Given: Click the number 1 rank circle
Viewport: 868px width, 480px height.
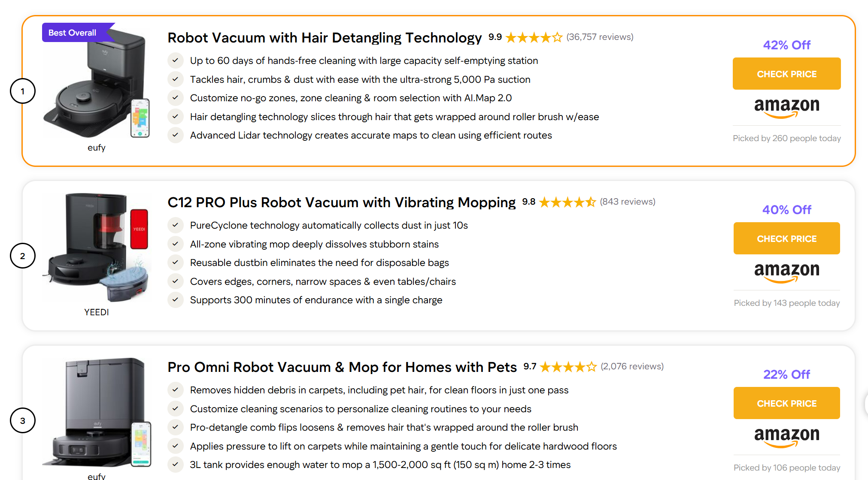Looking at the screenshot, I should pos(23,91).
